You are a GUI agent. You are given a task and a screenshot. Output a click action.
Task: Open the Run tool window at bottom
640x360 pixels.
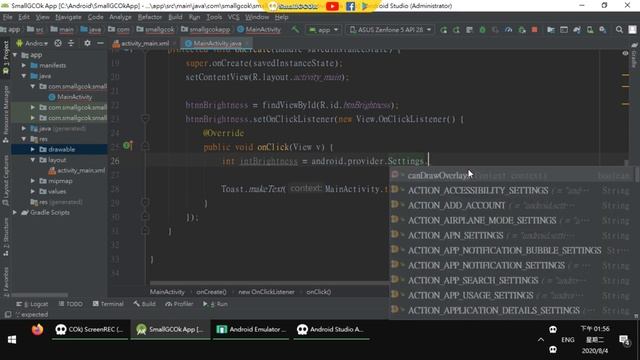pos(216,304)
